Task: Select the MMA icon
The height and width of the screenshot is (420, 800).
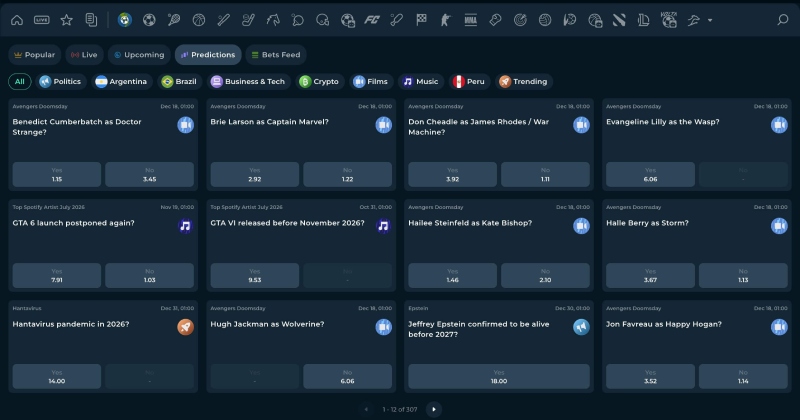Action: tap(470, 20)
